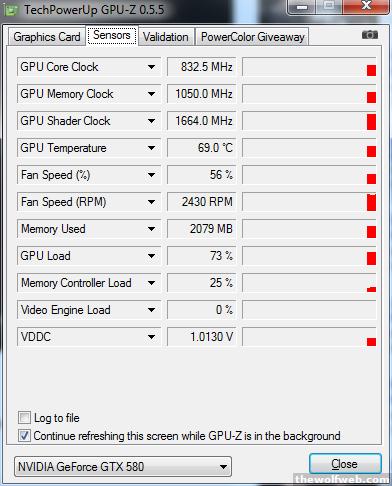Expand the Memory Used dropdown arrow

click(151, 229)
